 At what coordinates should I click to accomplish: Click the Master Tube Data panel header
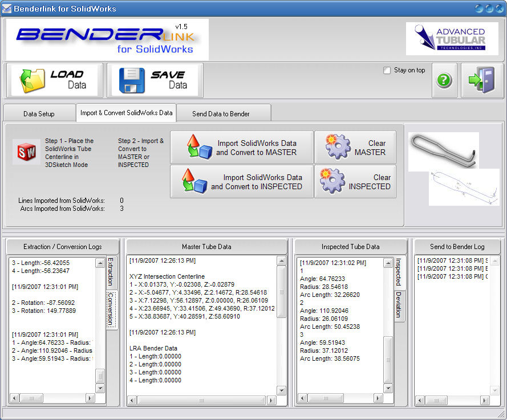[x=206, y=247]
